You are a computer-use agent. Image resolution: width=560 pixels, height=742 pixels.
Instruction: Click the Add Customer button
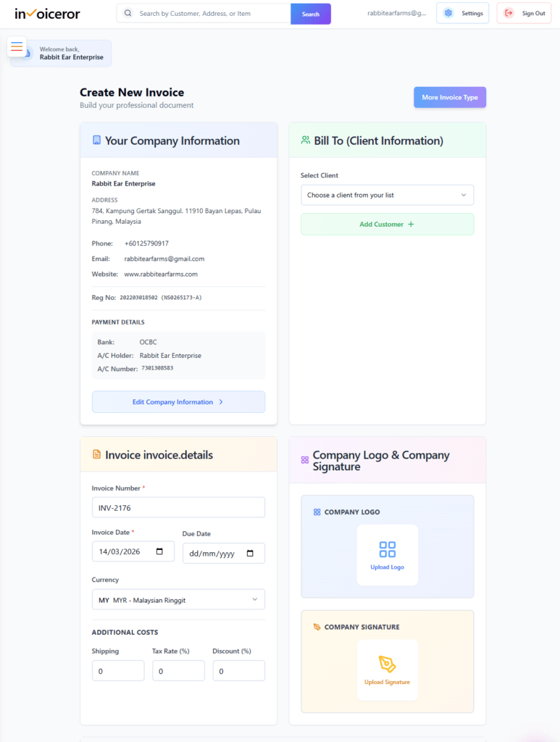(387, 224)
